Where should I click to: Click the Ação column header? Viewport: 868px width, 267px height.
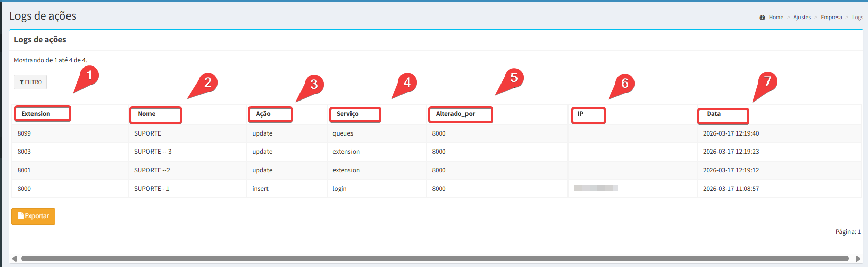(263, 114)
